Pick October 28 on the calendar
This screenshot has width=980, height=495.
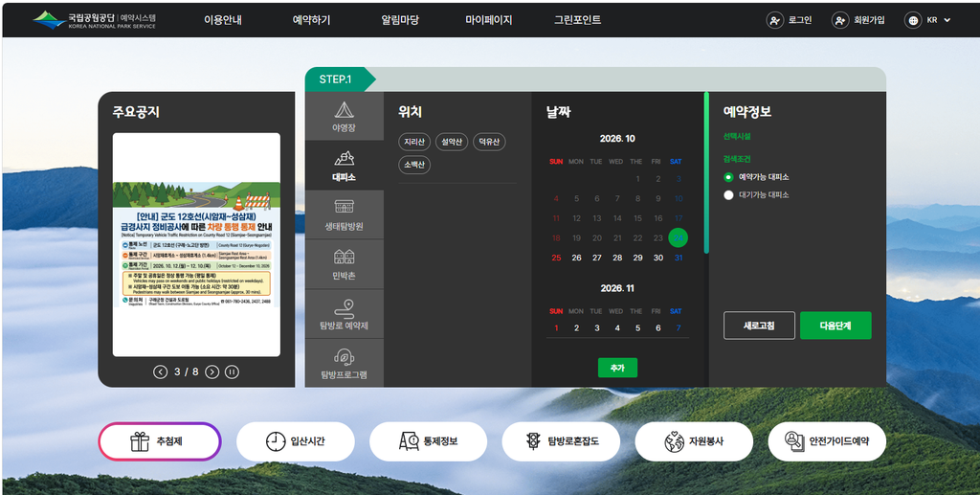(617, 258)
